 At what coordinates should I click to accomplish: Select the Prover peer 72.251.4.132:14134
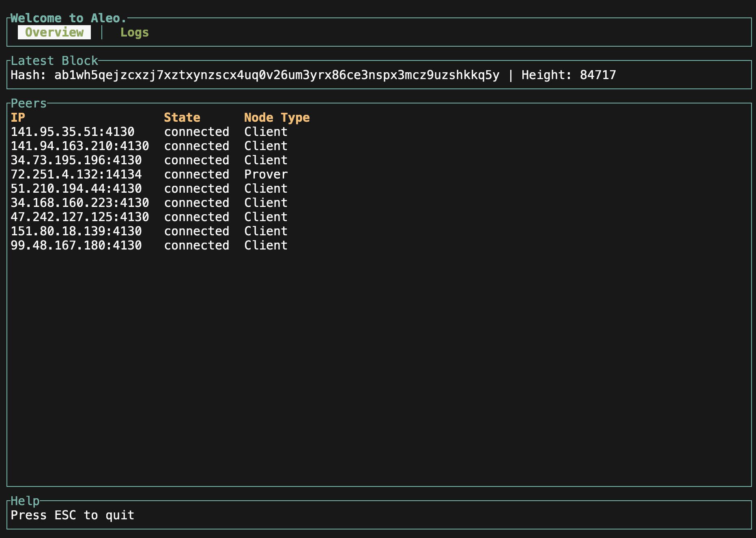76,174
